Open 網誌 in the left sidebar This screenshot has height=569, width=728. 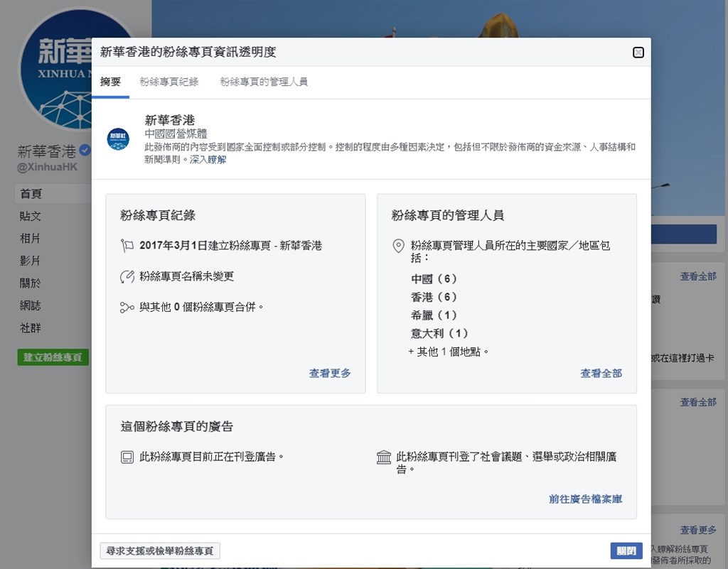coord(30,305)
